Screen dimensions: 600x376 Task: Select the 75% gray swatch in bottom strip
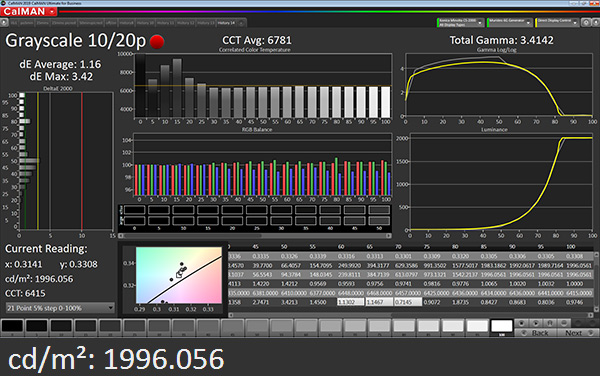pos(379,327)
